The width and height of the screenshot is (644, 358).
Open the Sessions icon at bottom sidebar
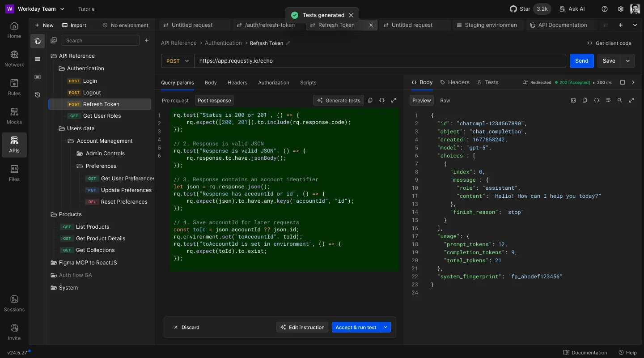pyautogui.click(x=14, y=303)
